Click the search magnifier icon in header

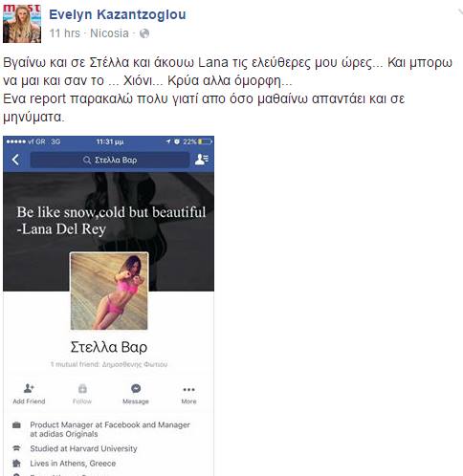87,160
